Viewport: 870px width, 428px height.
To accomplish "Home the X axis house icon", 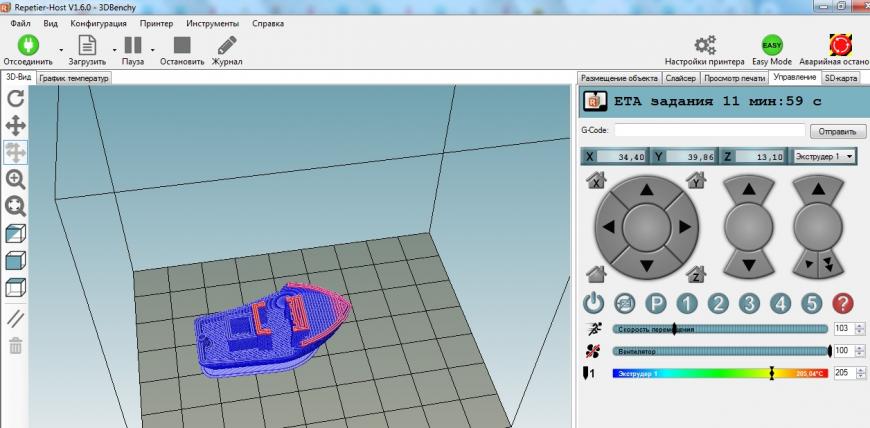I will (x=596, y=180).
